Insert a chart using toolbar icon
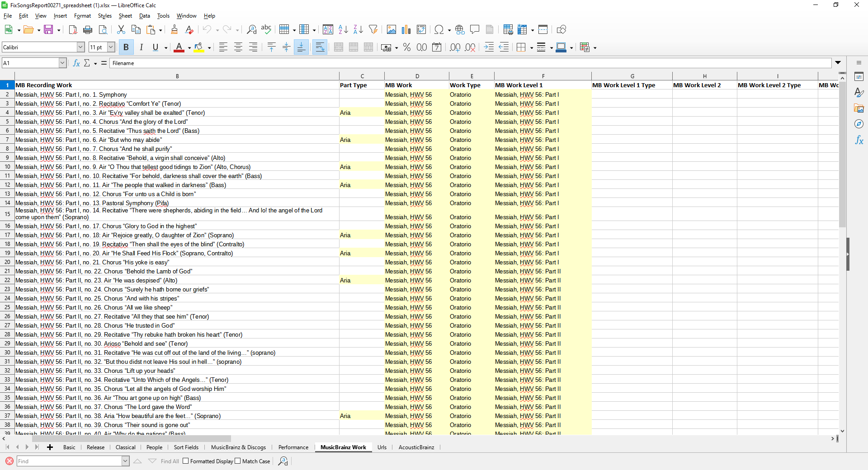 [406, 30]
